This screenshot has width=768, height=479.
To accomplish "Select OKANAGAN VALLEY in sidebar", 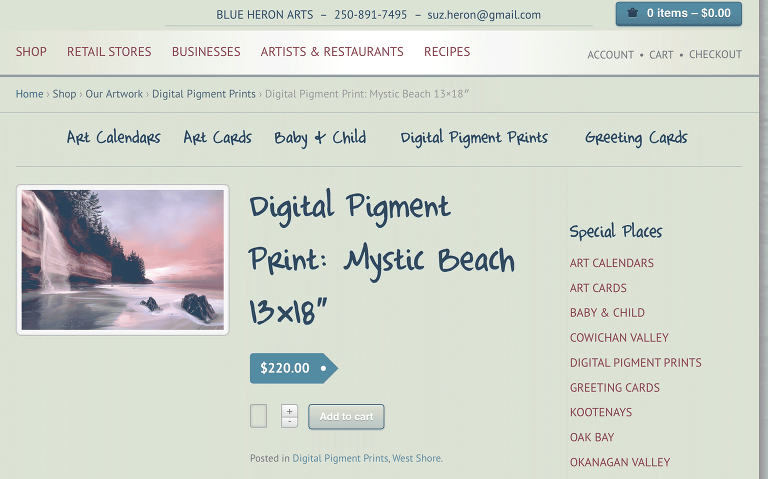I will pyautogui.click(x=620, y=462).
